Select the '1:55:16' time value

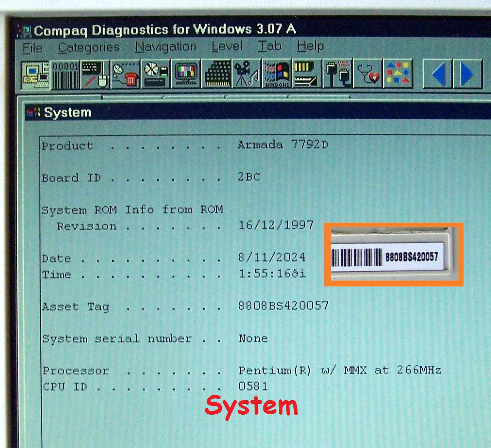(x=272, y=274)
